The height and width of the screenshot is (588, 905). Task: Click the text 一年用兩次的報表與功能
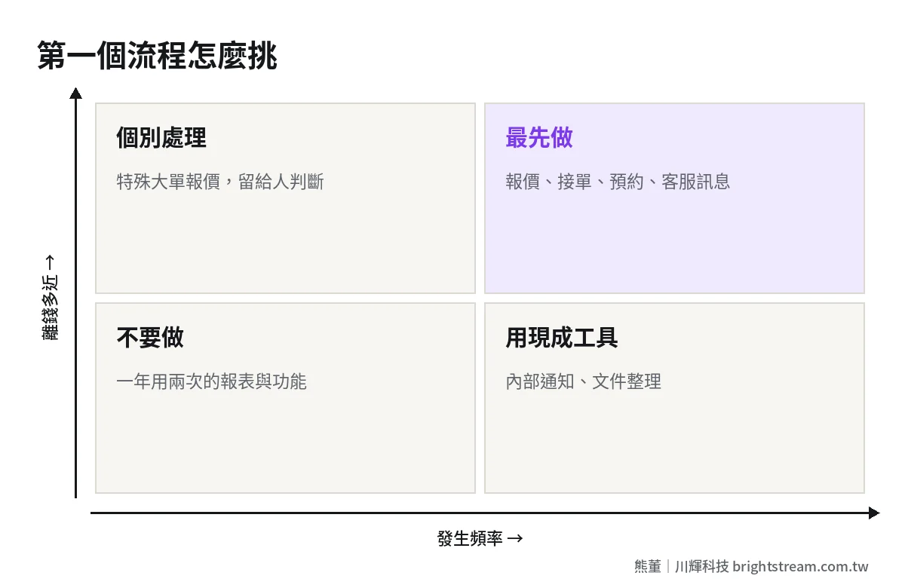pyautogui.click(x=211, y=381)
